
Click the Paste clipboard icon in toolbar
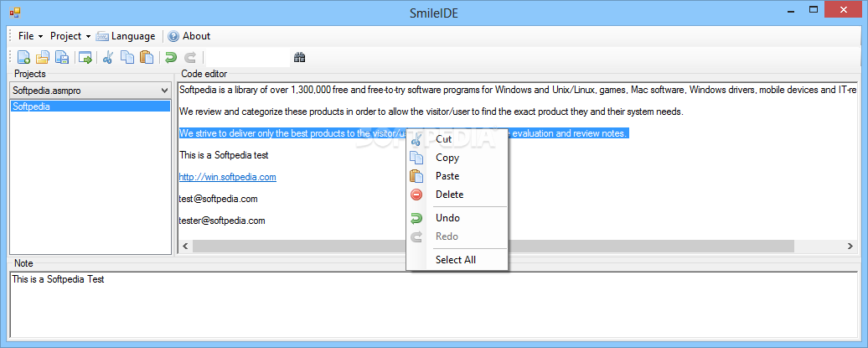pyautogui.click(x=146, y=57)
